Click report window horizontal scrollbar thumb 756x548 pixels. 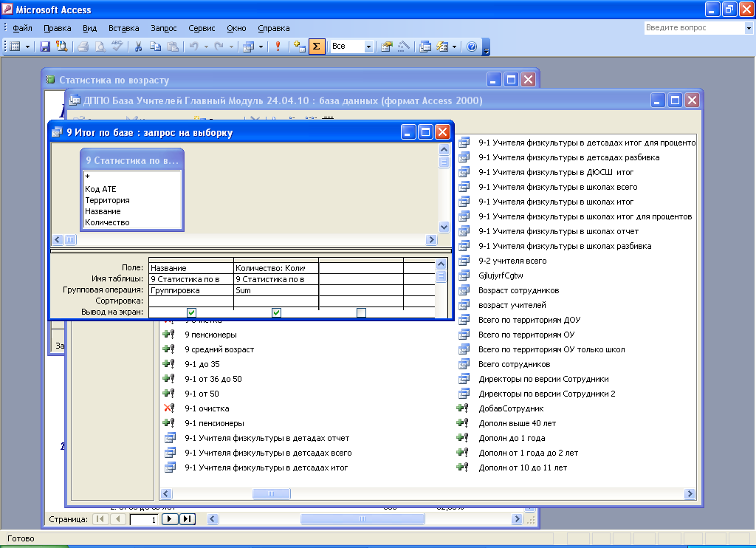coord(362,519)
